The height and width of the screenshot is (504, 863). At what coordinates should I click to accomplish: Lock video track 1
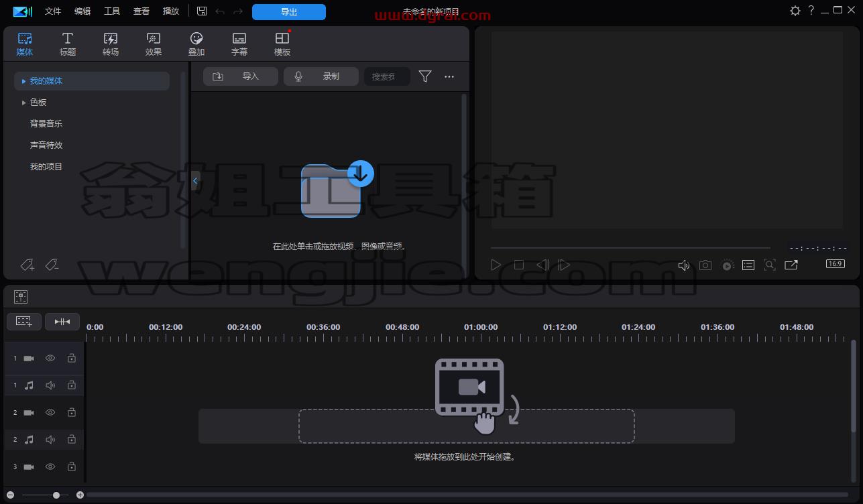pos(72,359)
